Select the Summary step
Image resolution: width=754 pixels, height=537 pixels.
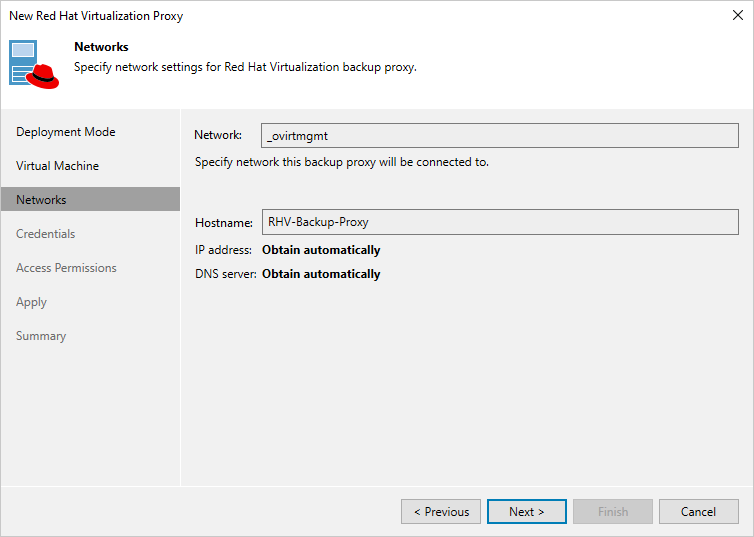[x=41, y=336]
